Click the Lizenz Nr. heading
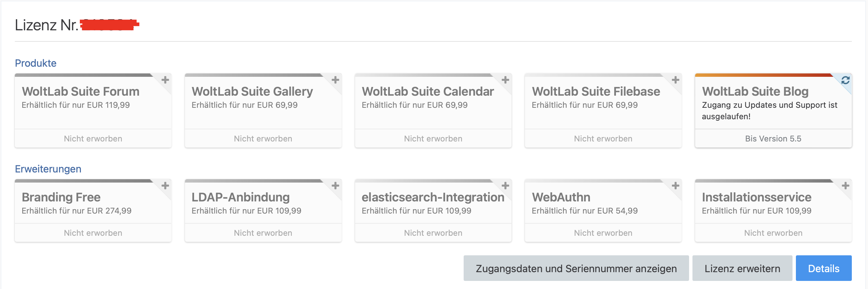The height and width of the screenshot is (289, 868). point(46,25)
